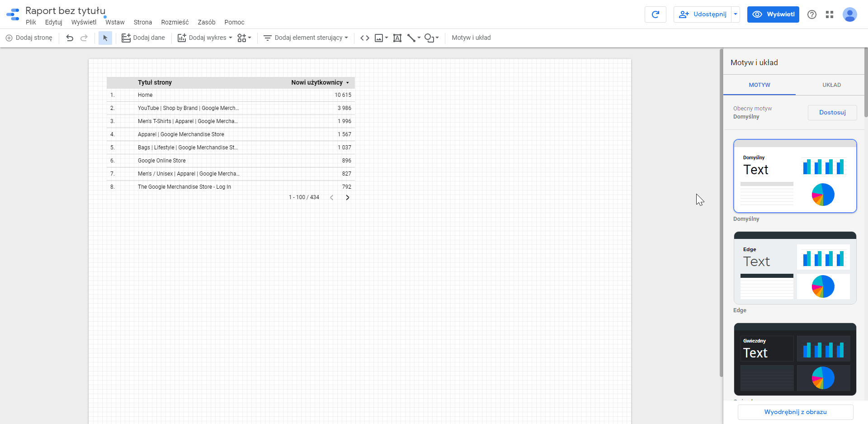Click the Home table row

(x=231, y=95)
